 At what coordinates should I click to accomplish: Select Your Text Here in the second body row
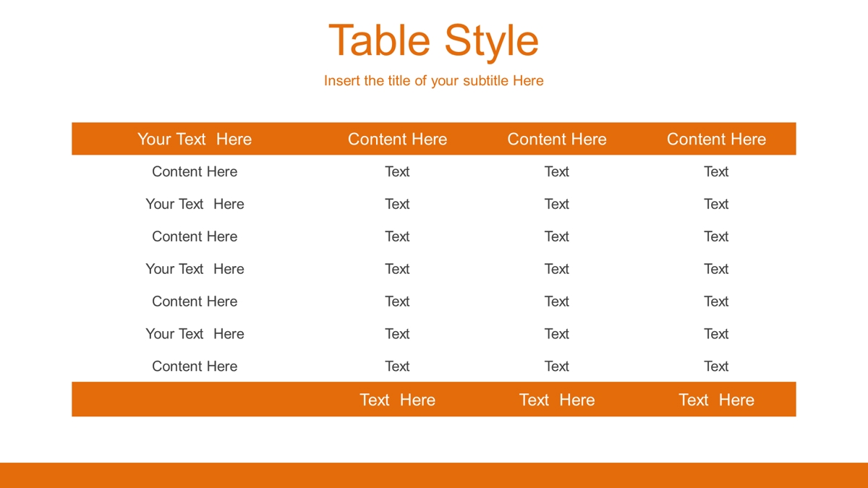click(x=195, y=204)
